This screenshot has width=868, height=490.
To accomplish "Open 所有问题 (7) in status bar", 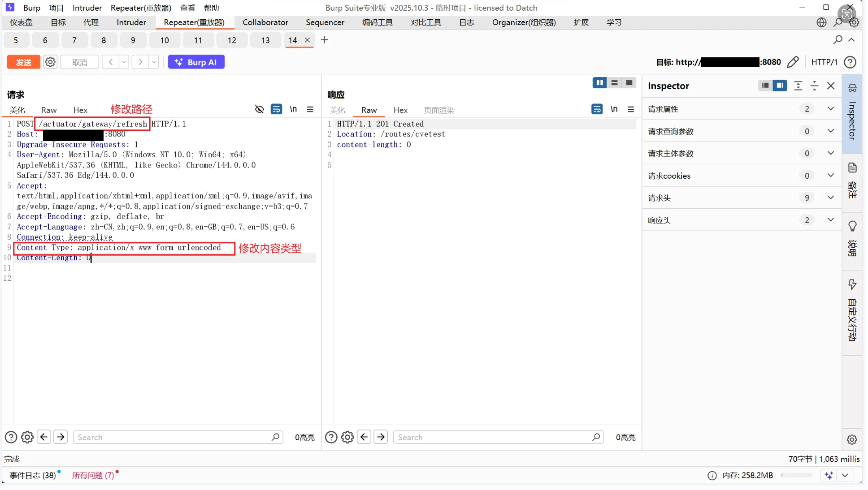I will (x=93, y=475).
